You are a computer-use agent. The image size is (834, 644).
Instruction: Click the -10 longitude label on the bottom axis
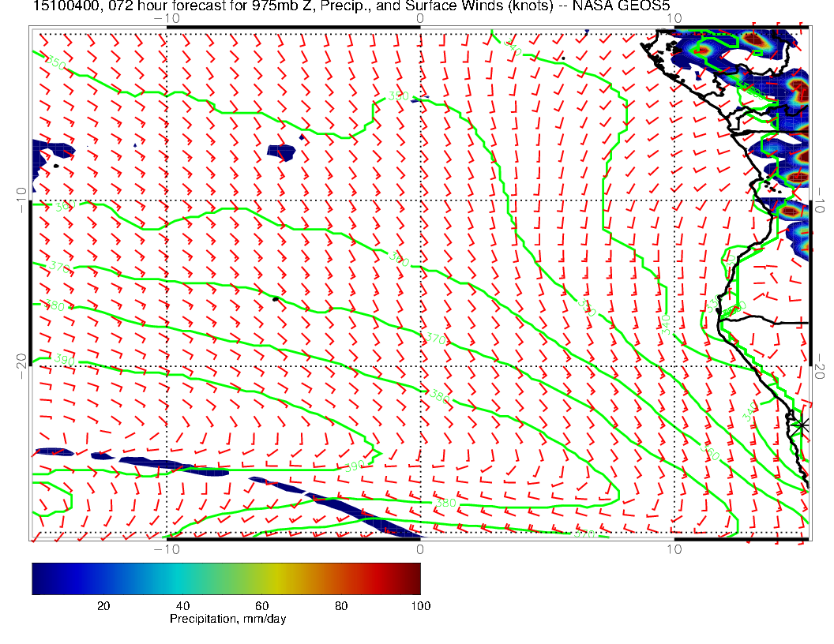(167, 548)
